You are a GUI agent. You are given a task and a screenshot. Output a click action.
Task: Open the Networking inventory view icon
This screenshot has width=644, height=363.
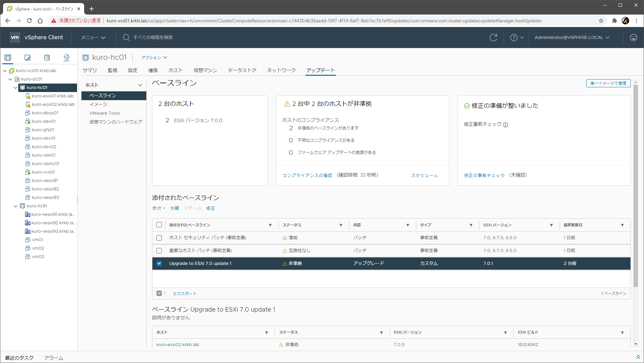[67, 58]
